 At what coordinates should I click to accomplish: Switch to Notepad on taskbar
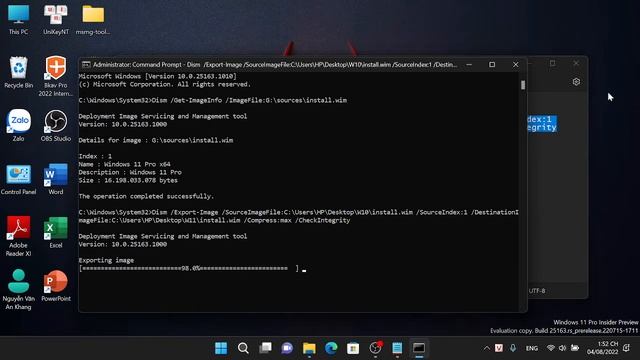tap(397, 348)
